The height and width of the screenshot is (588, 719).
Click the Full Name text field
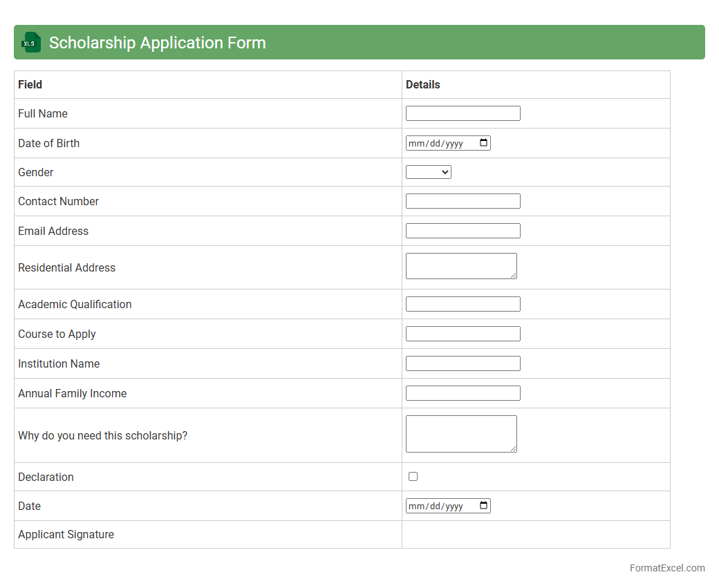(463, 113)
